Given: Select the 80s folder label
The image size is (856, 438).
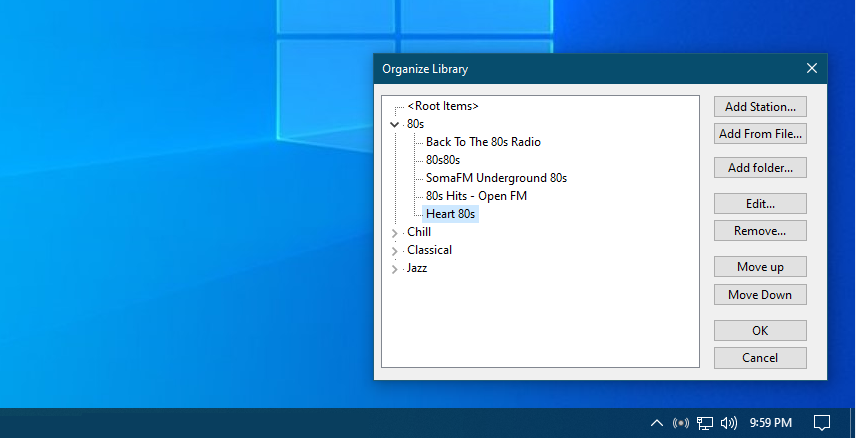Looking at the screenshot, I should coord(415,124).
